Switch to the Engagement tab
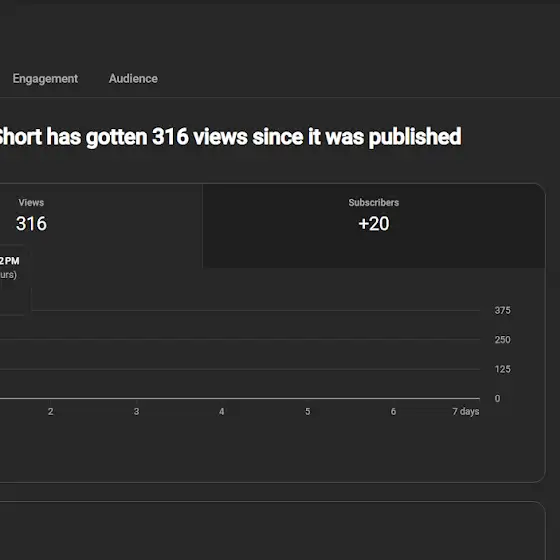 pyautogui.click(x=45, y=79)
